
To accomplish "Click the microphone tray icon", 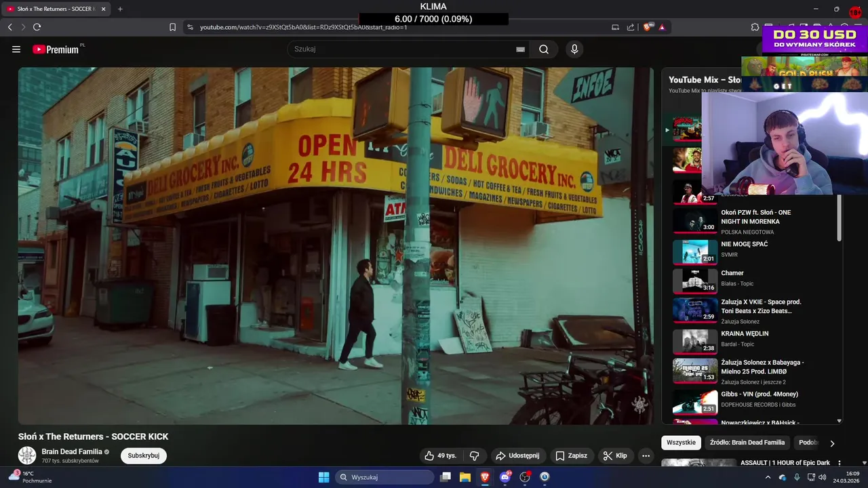I will point(797,477).
